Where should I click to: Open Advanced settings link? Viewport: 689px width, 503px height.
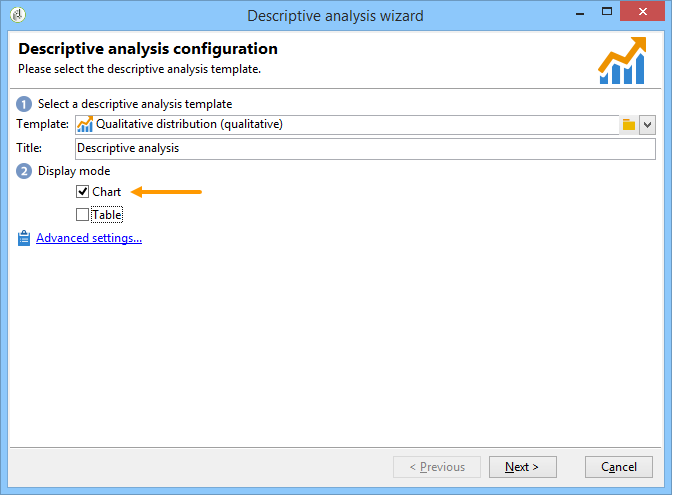[89, 238]
